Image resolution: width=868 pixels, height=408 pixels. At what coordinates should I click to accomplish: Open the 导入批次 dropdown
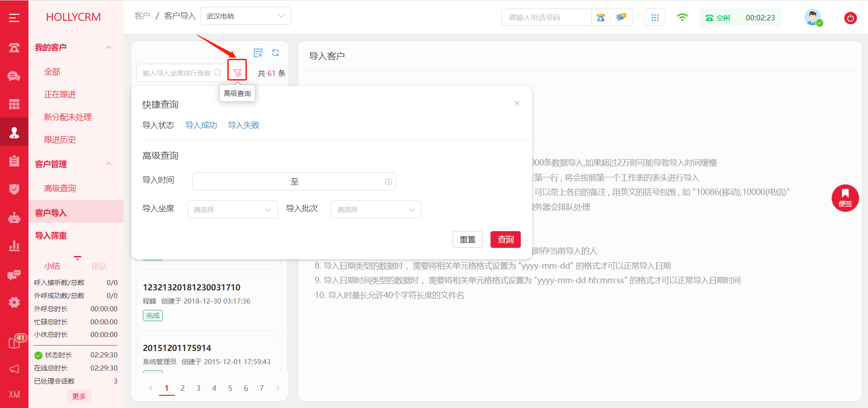point(376,209)
